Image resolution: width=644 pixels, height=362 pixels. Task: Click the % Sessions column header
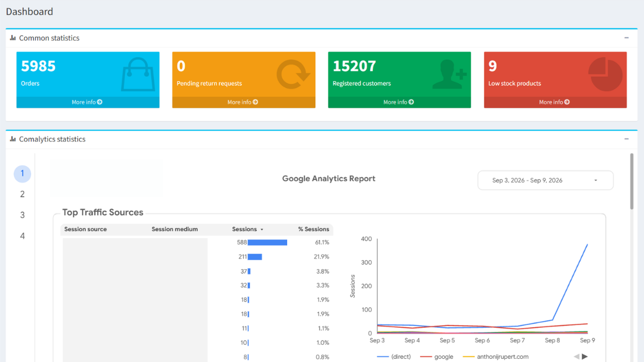tap(313, 229)
